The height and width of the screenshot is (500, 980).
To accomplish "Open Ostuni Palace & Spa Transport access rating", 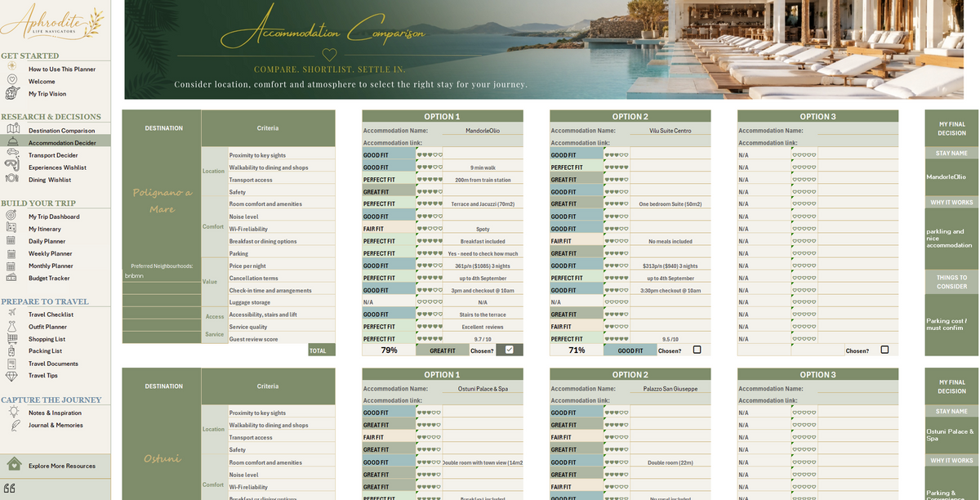I will click(429, 437).
